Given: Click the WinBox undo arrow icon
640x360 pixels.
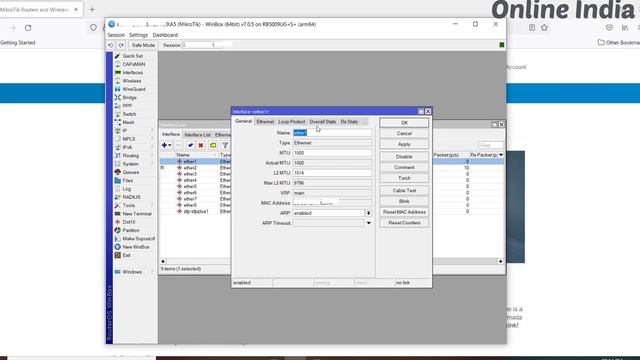Looking at the screenshot, I should (x=111, y=45).
